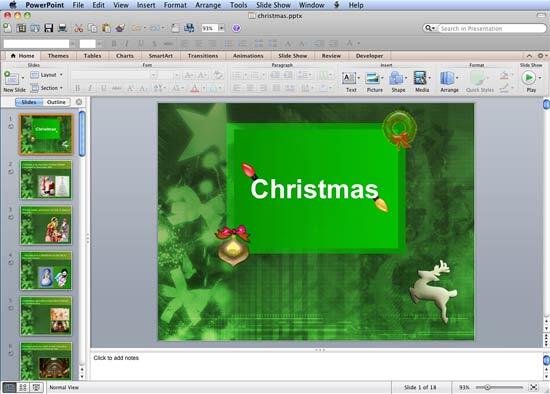Expand the Media dropdown arrow
The width and height of the screenshot is (550, 394).
429,78
